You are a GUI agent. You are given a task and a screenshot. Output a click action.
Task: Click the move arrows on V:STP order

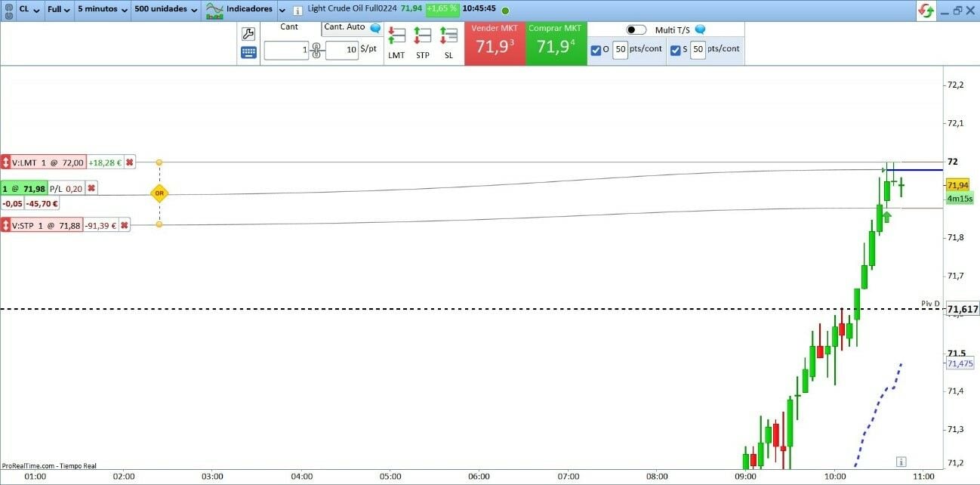tap(5, 225)
